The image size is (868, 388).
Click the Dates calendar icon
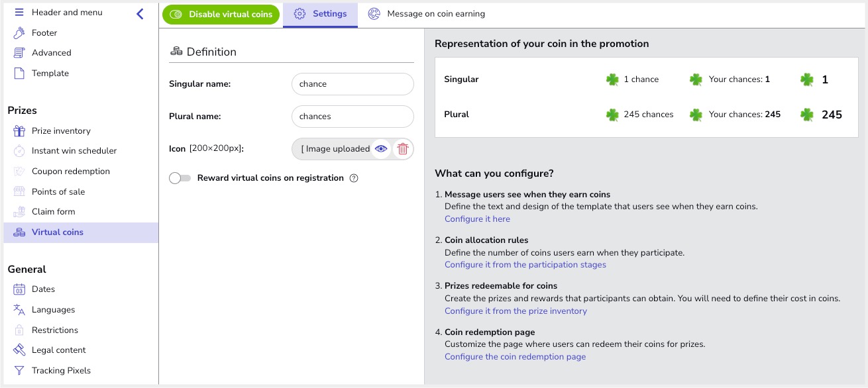(x=19, y=289)
